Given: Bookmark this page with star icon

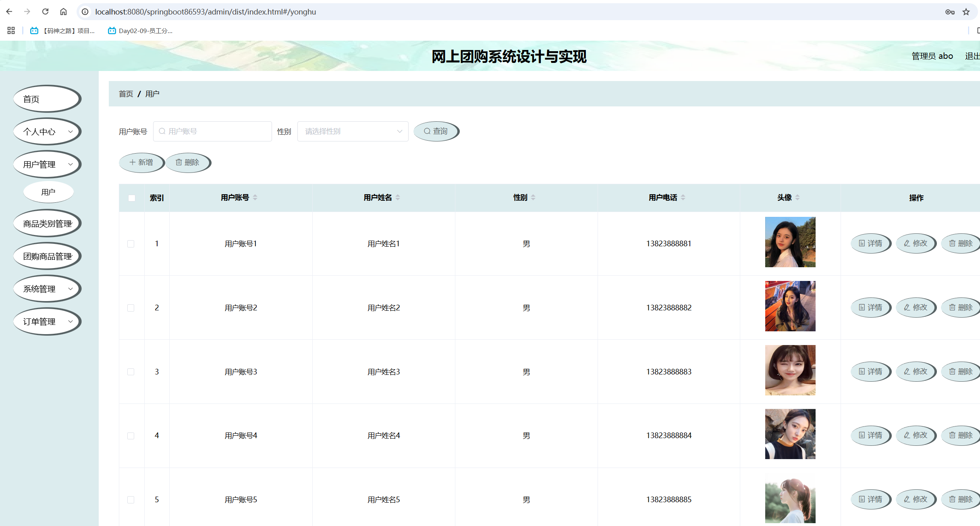Looking at the screenshot, I should [x=966, y=12].
